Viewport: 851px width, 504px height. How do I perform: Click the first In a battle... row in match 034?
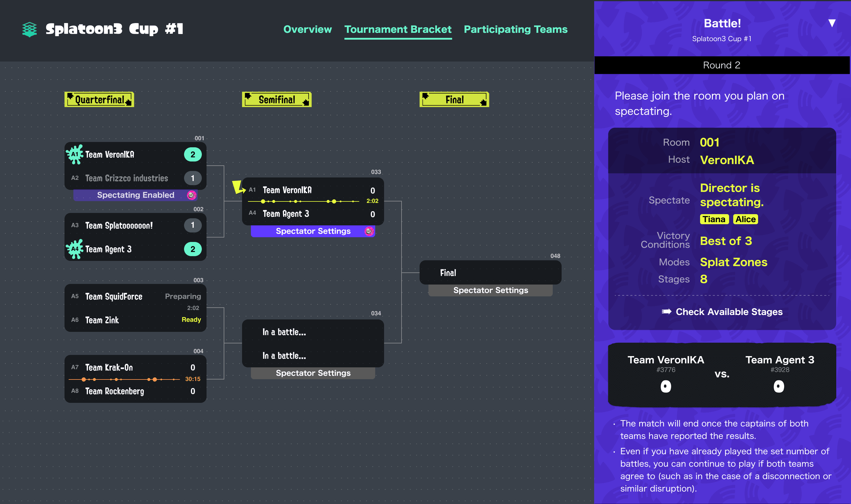[x=313, y=332]
